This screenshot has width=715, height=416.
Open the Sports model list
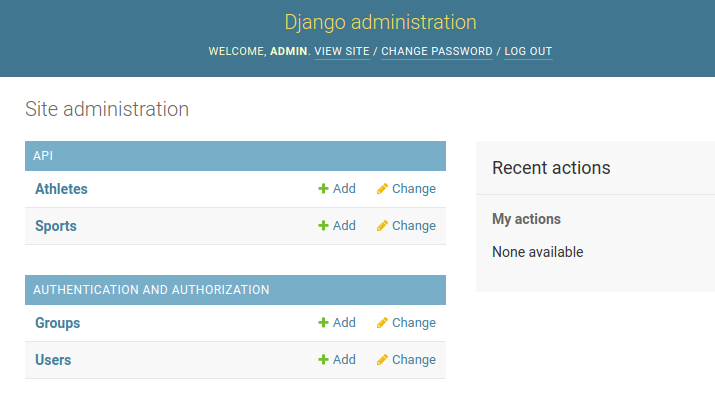point(56,226)
